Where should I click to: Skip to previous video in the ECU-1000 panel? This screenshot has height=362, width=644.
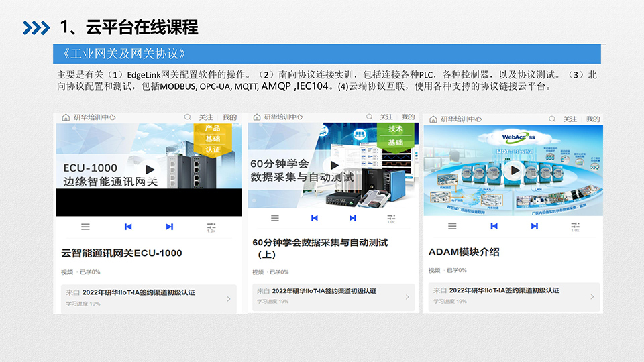click(128, 227)
